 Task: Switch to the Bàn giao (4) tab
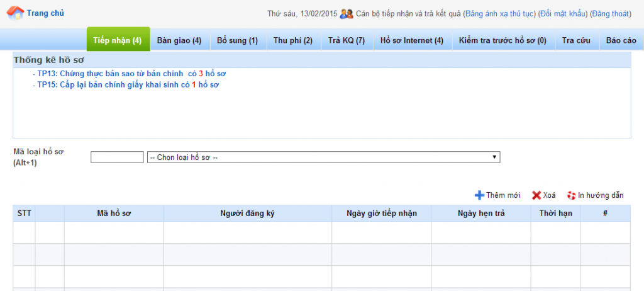(179, 40)
